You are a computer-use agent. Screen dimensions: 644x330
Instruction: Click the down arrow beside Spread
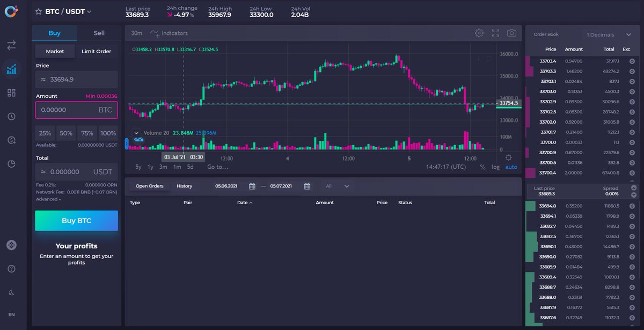click(634, 195)
